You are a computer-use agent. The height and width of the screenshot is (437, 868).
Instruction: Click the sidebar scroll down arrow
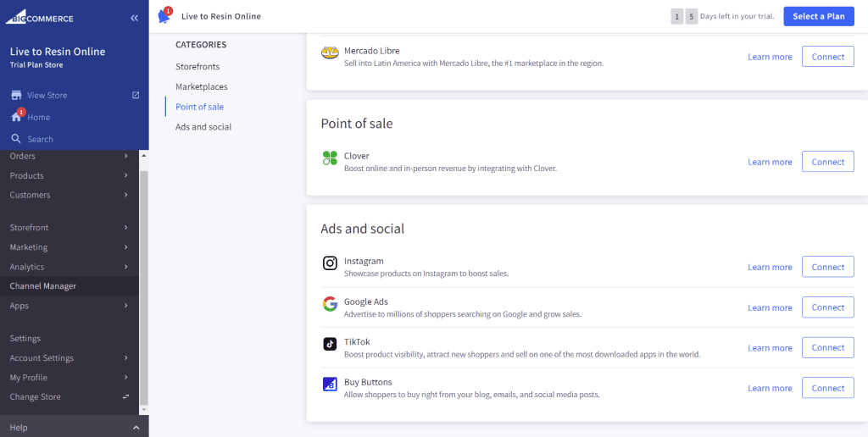tap(144, 410)
